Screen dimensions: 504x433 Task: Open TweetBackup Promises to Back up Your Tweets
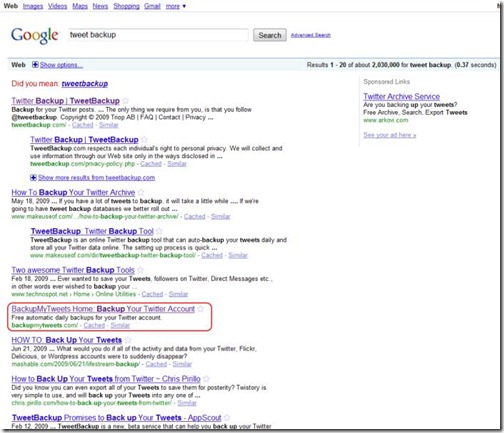[x=117, y=417]
